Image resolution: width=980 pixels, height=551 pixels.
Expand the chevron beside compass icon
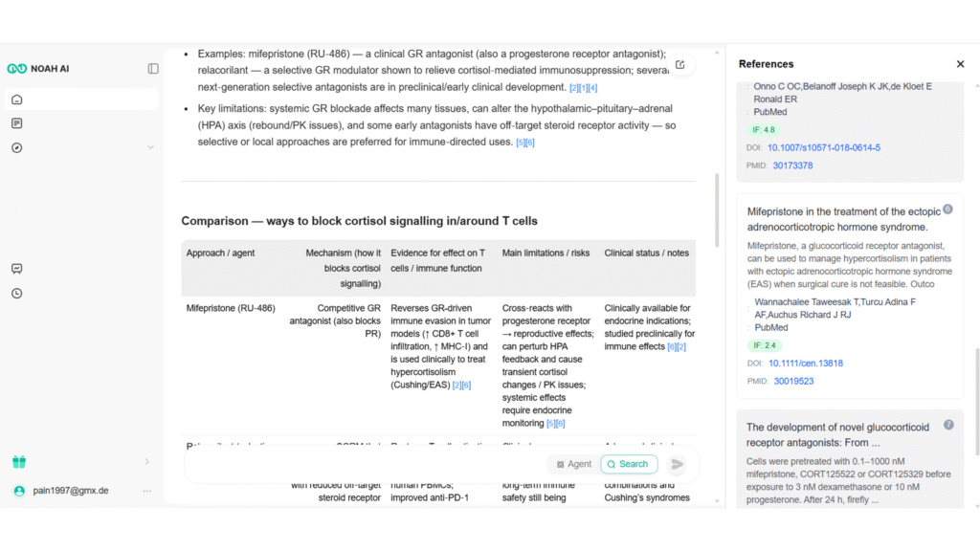[x=150, y=147]
